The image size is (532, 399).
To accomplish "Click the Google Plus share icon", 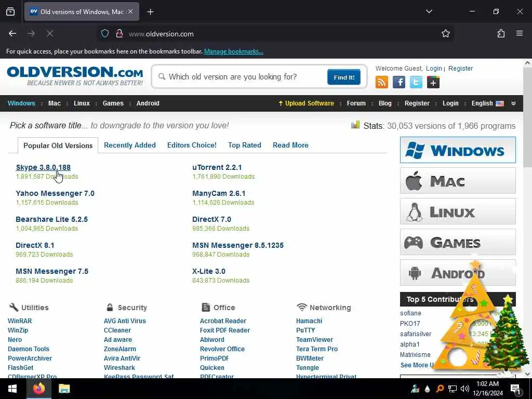I will pyautogui.click(x=433, y=82).
